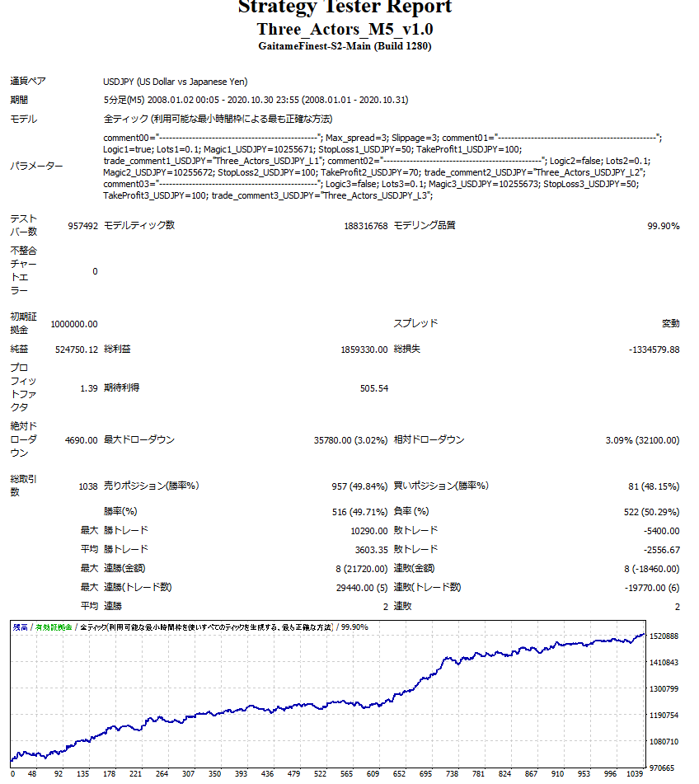Image resolution: width=699 pixels, height=784 pixels.
Task: Click GaitameFinest-S2-Main build text
Action: tap(345, 46)
